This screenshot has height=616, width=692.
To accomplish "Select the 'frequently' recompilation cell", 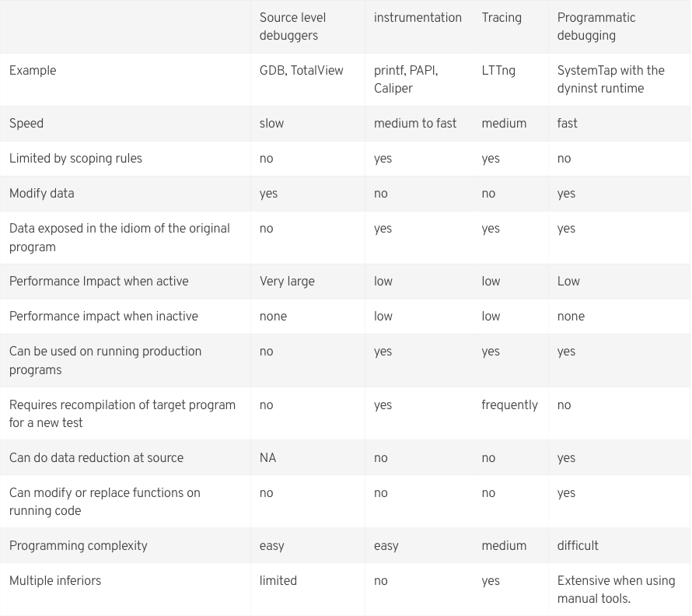I will pos(509,405).
